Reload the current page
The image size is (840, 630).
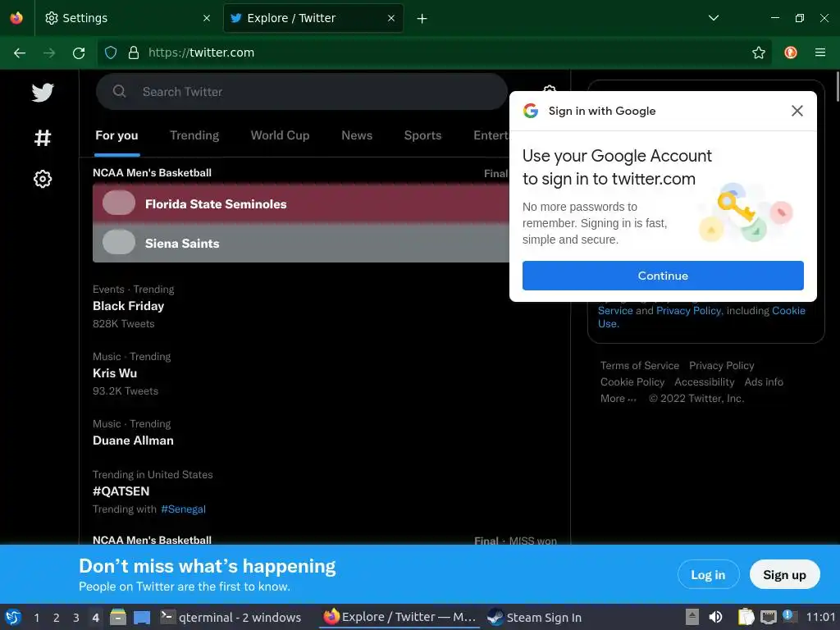(x=79, y=52)
